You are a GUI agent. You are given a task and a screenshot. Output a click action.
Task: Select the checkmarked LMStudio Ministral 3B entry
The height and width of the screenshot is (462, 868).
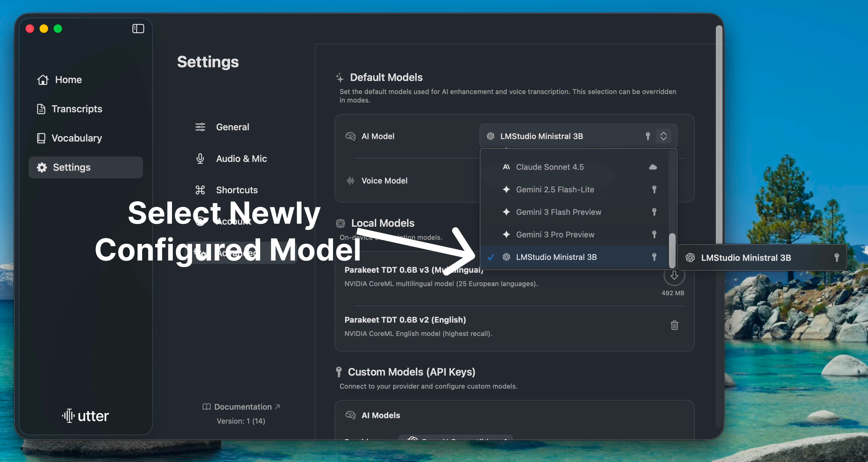(556, 257)
